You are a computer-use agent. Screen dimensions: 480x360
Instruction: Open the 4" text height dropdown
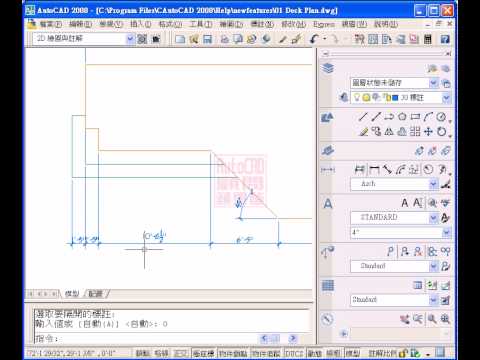pyautogui.click(x=447, y=232)
